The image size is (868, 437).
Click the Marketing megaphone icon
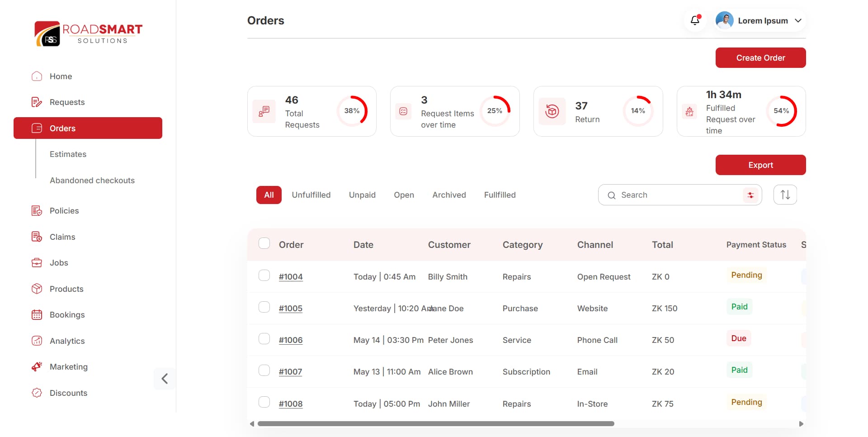pos(37,367)
